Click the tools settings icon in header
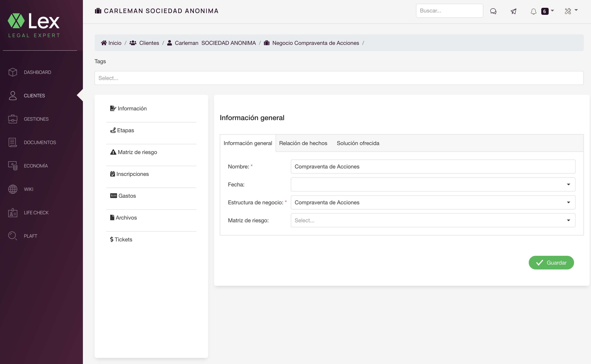 [568, 11]
